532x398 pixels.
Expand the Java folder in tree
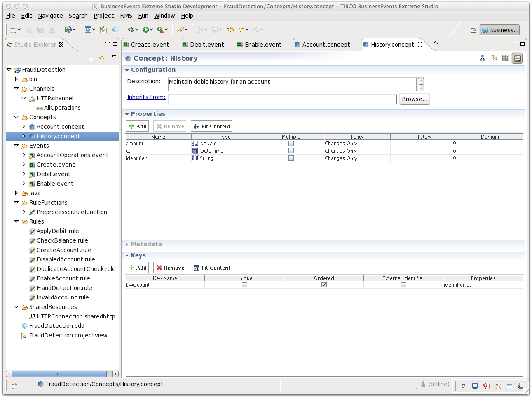click(16, 193)
